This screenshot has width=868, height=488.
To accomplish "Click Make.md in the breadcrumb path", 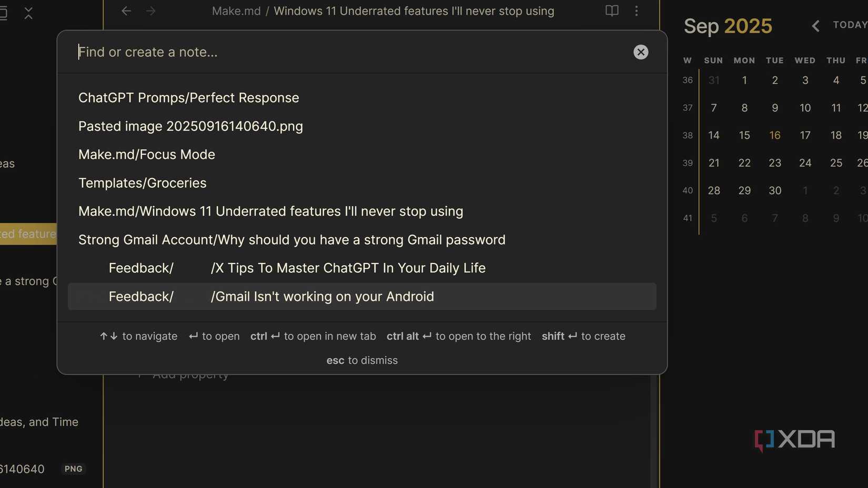I will (236, 11).
